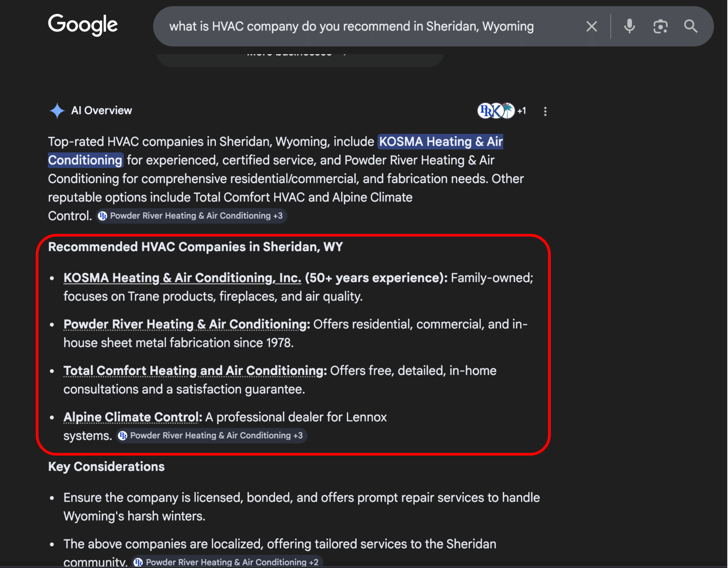Viewport: 728px width, 568px height.
Task: Open KOSMA Heating & Air Conditioning, Inc. link
Action: tap(182, 278)
